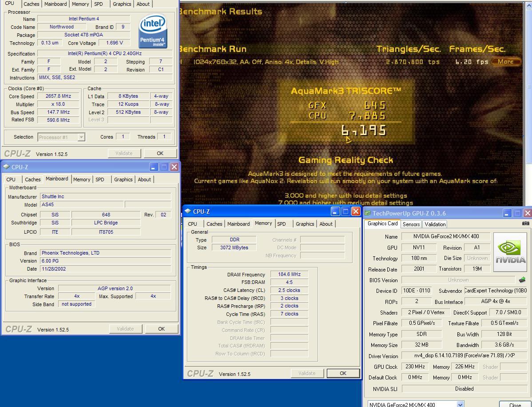Click the BIOS save chip icon in GPU-Z

pyautogui.click(x=522, y=280)
